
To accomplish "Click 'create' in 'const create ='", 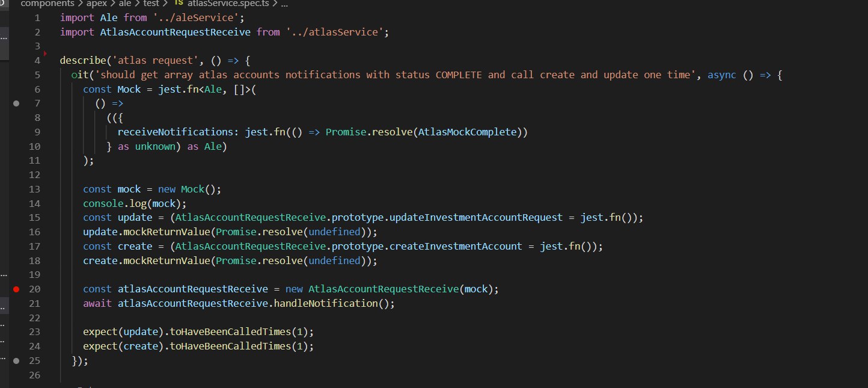I will [x=135, y=247].
